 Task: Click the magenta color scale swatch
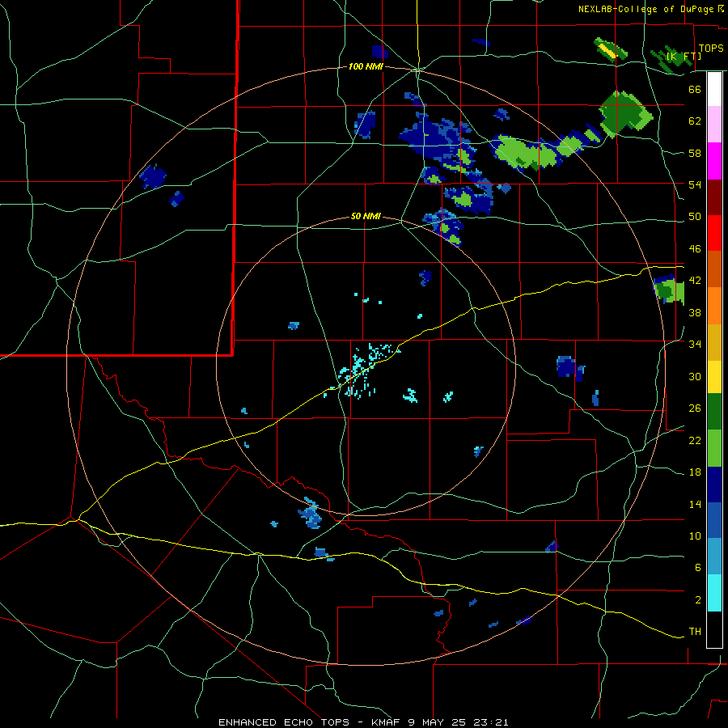coord(714,161)
